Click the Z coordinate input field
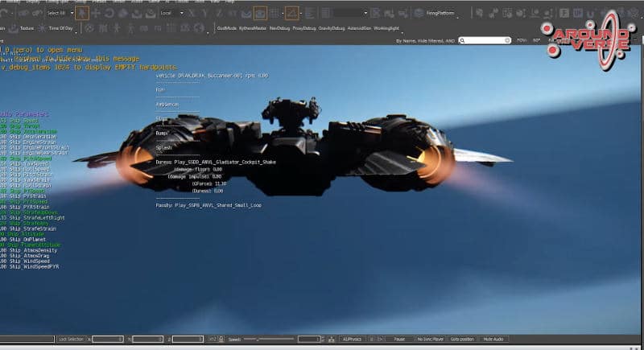Viewport: 644px width, 350px height. tap(188, 340)
